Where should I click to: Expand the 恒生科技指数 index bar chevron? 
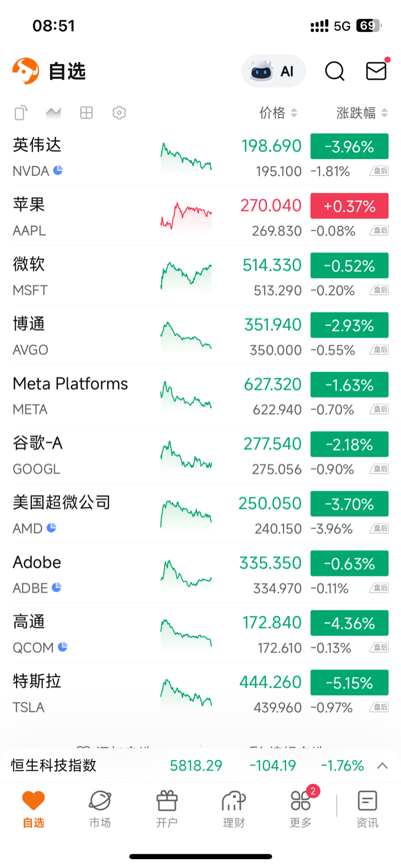click(382, 766)
